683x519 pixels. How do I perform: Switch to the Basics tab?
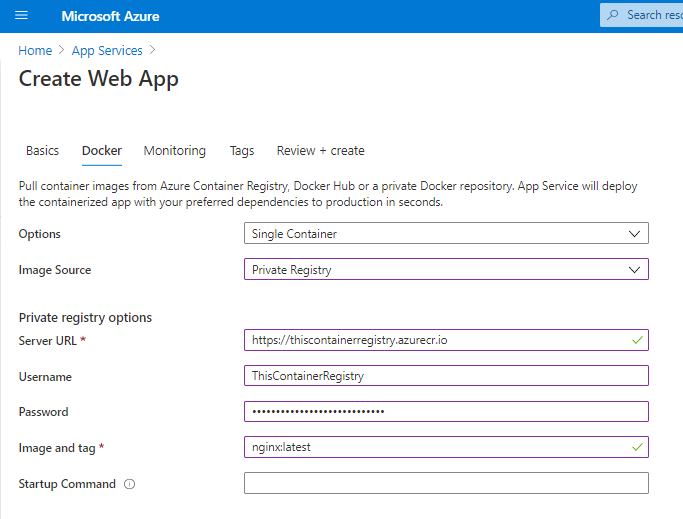coord(42,151)
